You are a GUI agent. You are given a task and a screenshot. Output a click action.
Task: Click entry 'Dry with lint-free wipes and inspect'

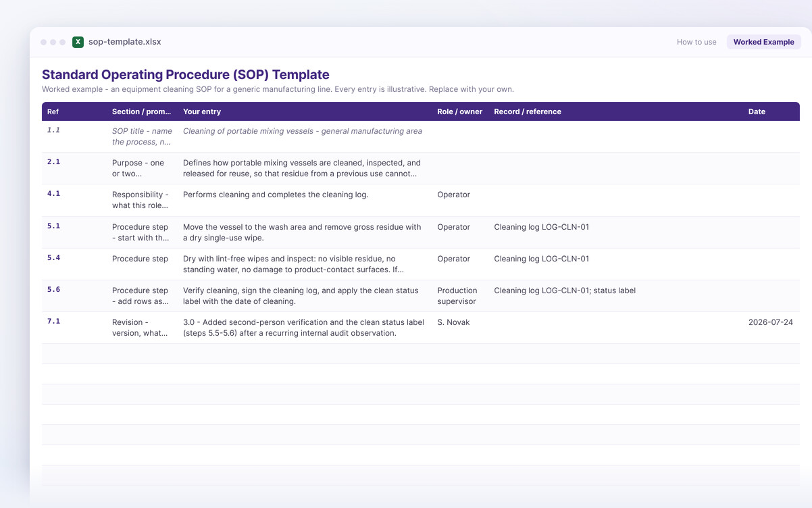coord(294,264)
